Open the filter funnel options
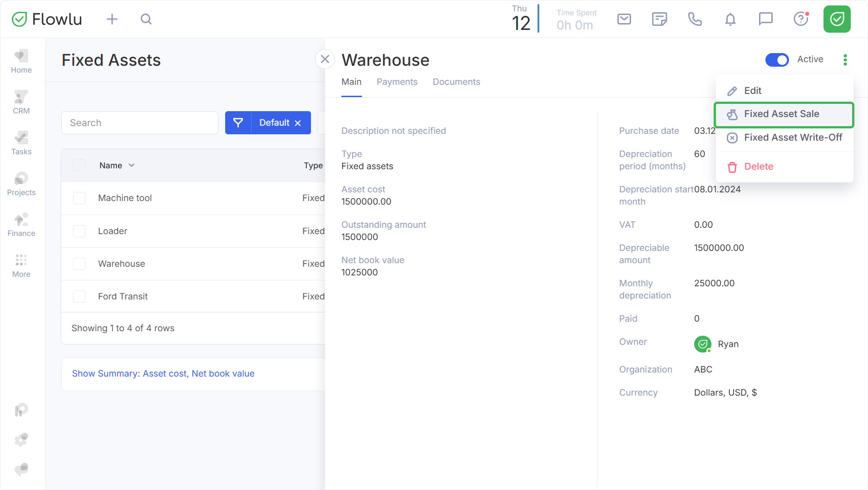Image resolution: width=868 pixels, height=490 pixels. tap(238, 123)
